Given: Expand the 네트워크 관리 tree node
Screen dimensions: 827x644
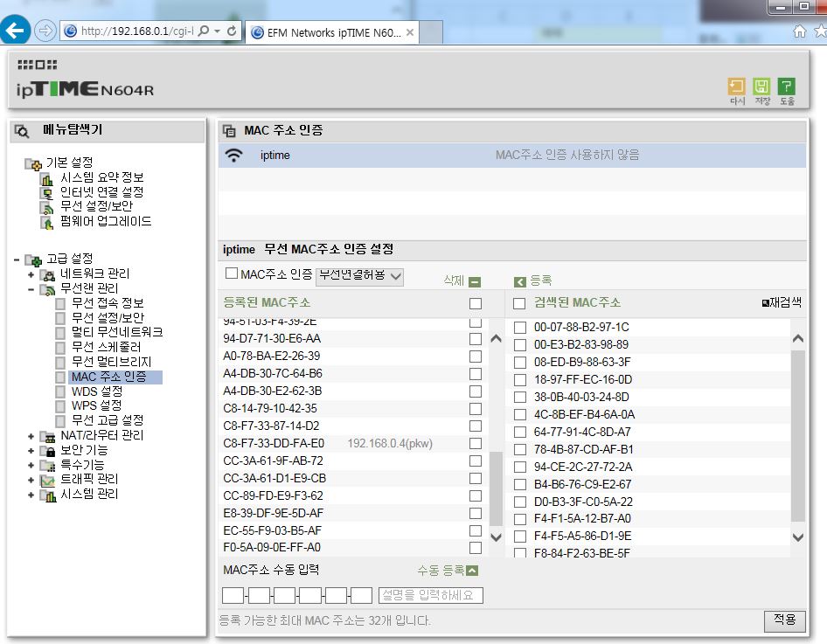Looking at the screenshot, I should click(31, 274).
